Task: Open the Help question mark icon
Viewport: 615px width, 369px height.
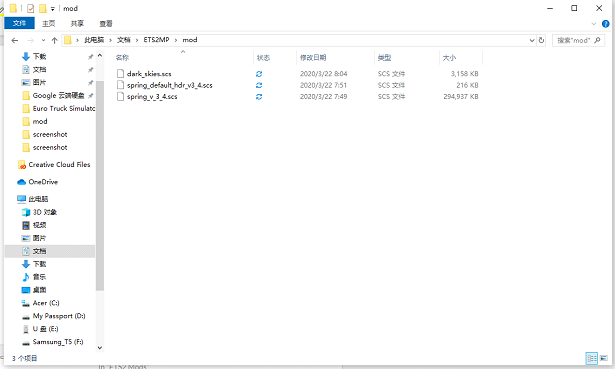Action: 606,24
